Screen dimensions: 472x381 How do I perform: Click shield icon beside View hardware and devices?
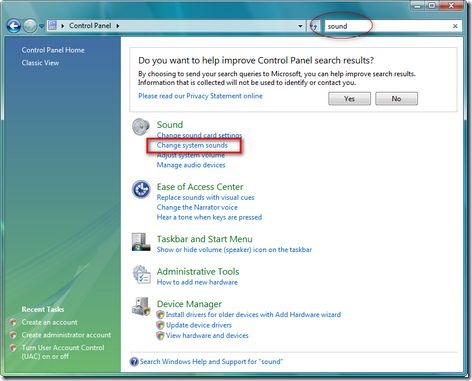tap(160, 335)
